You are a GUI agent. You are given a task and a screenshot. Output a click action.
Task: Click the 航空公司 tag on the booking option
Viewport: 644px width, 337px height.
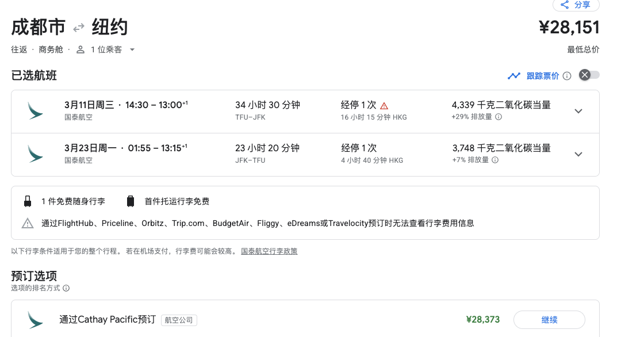click(x=179, y=320)
